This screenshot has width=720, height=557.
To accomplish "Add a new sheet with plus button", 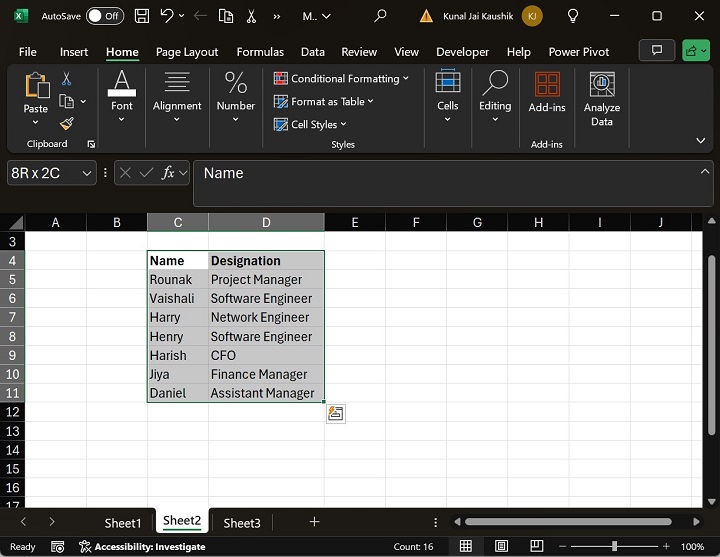I will click(x=314, y=522).
